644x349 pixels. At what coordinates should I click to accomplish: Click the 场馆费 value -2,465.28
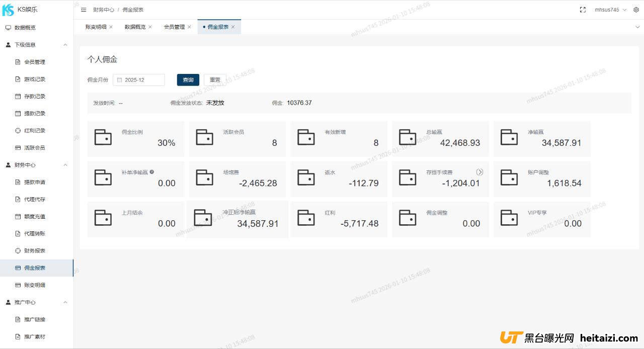coord(258,183)
